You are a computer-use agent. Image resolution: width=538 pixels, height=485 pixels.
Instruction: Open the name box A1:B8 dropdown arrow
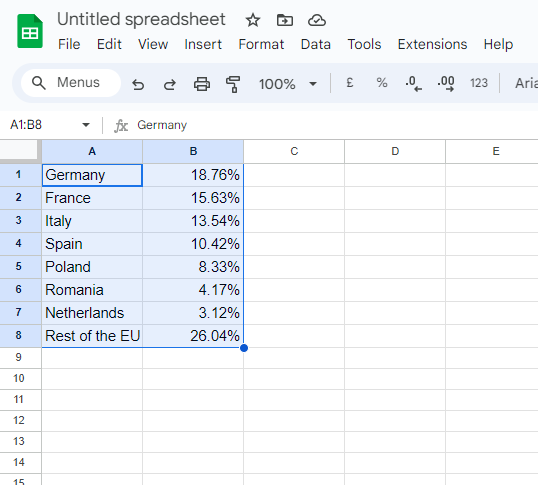click(86, 125)
